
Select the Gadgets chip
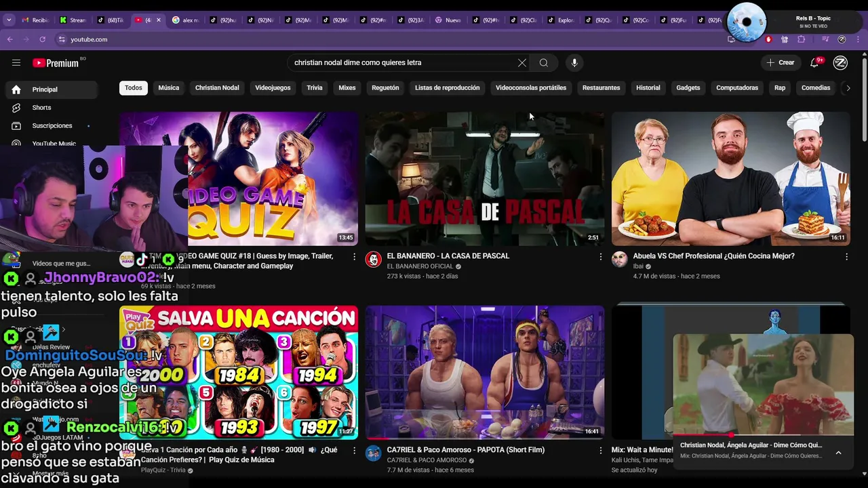tap(688, 87)
